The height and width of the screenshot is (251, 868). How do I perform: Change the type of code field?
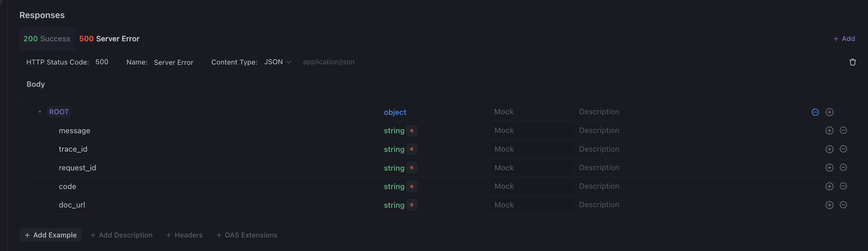(x=394, y=186)
